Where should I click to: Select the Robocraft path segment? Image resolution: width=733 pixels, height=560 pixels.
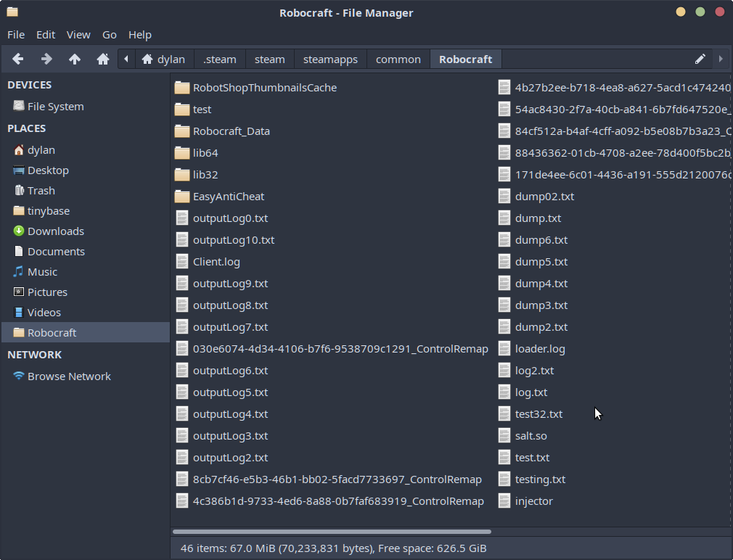tap(466, 59)
